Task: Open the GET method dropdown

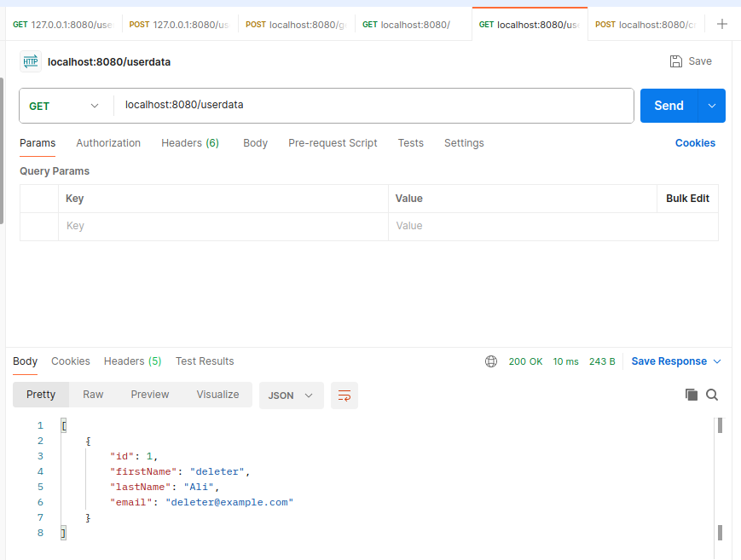Action: pyautogui.click(x=64, y=105)
